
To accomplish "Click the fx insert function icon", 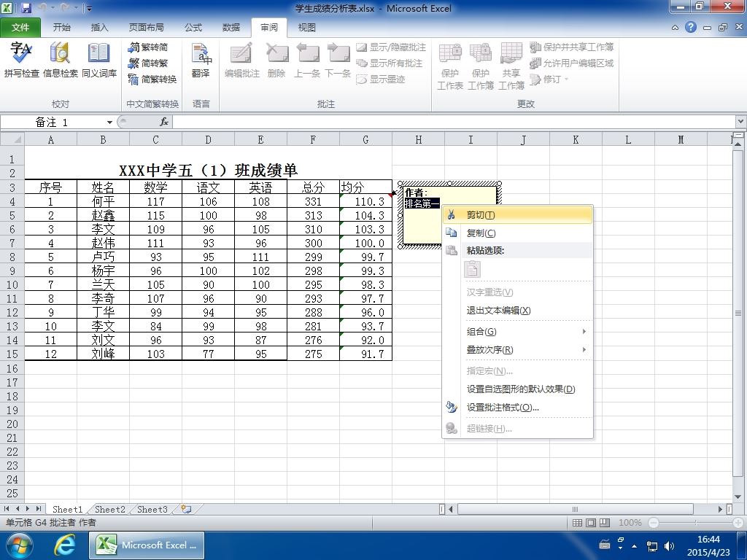I will coord(164,122).
